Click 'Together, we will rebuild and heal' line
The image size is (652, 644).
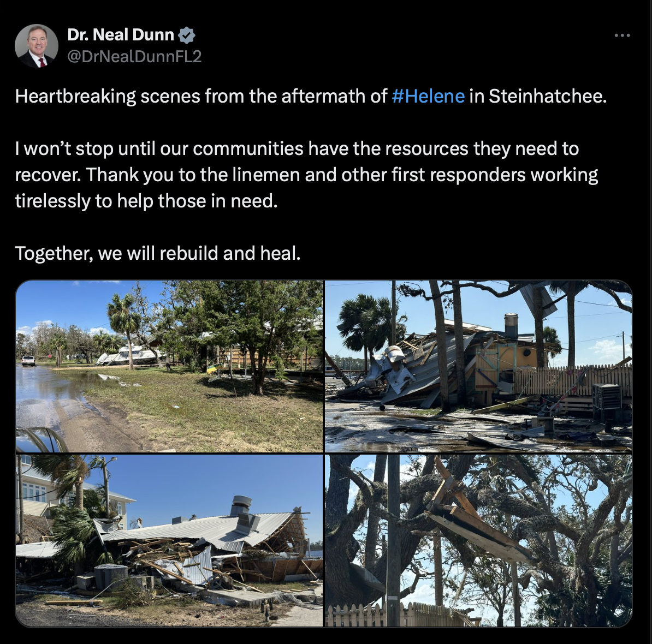click(158, 253)
